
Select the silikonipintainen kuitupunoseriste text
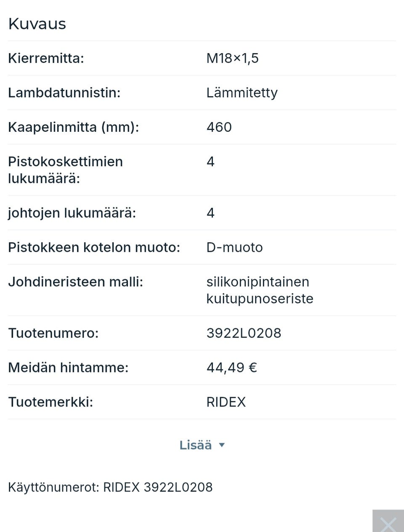point(260,290)
